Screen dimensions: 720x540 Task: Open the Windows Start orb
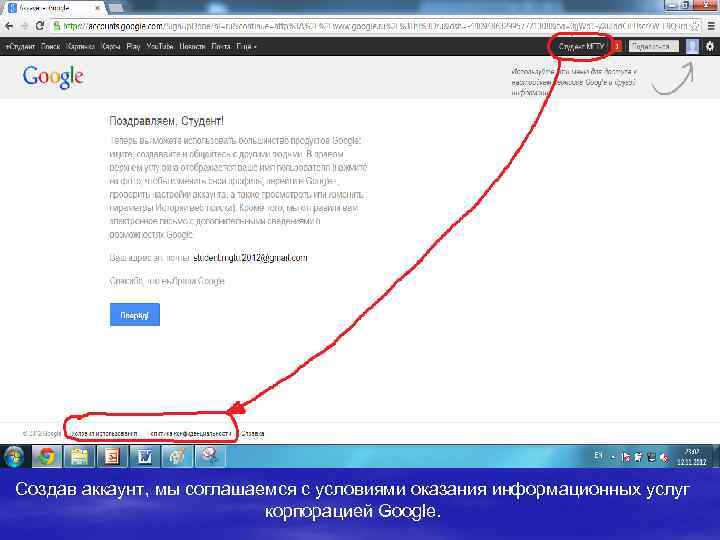click(14, 457)
